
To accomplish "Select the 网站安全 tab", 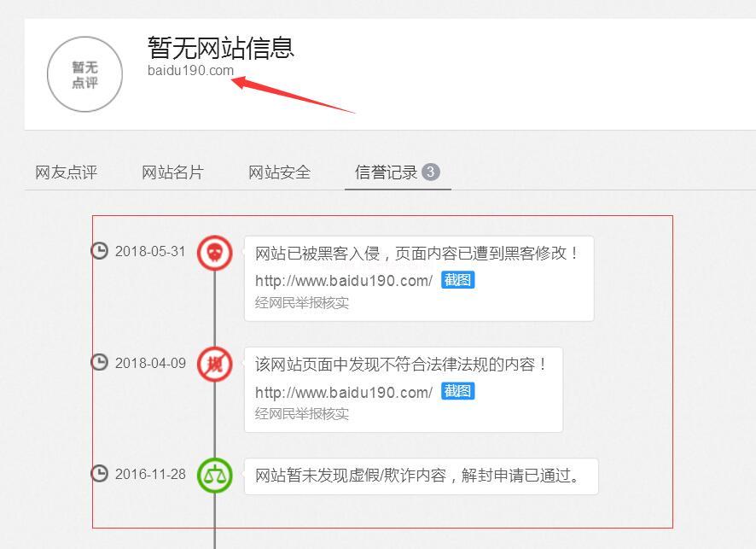I will point(279,172).
